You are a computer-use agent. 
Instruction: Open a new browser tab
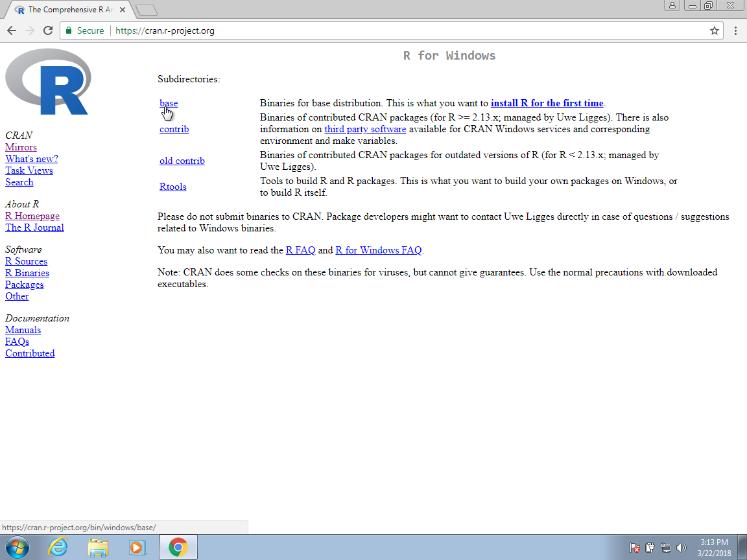tap(147, 9)
